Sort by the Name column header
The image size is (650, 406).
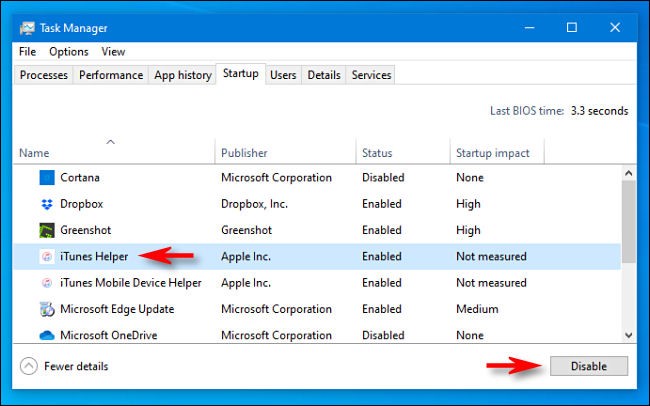114,153
